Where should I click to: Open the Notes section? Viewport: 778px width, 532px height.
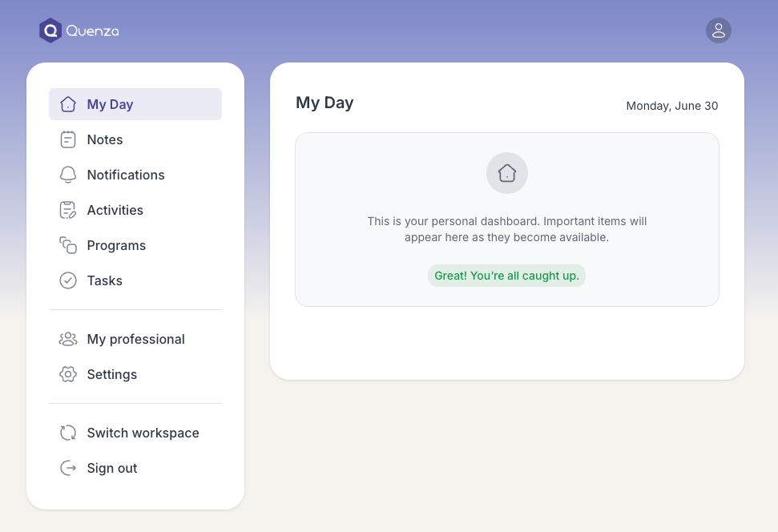(105, 139)
